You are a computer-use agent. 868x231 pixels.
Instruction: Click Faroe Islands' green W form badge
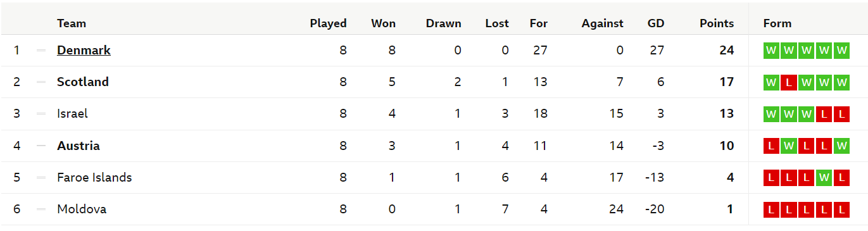[824, 178]
